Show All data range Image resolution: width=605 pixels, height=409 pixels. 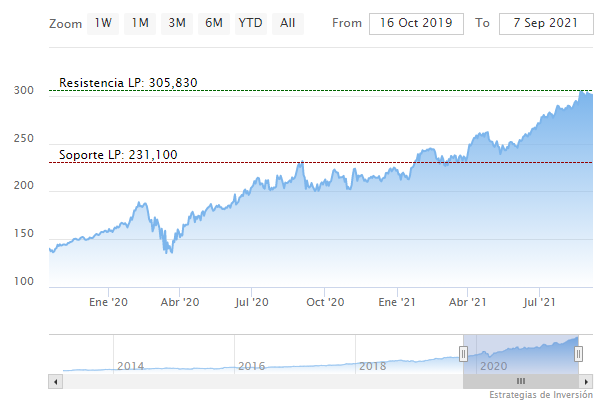(288, 22)
